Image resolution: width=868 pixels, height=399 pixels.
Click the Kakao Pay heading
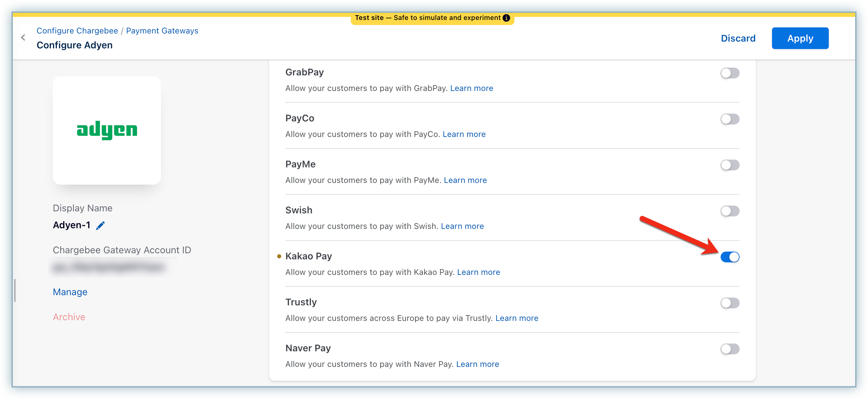tap(309, 256)
